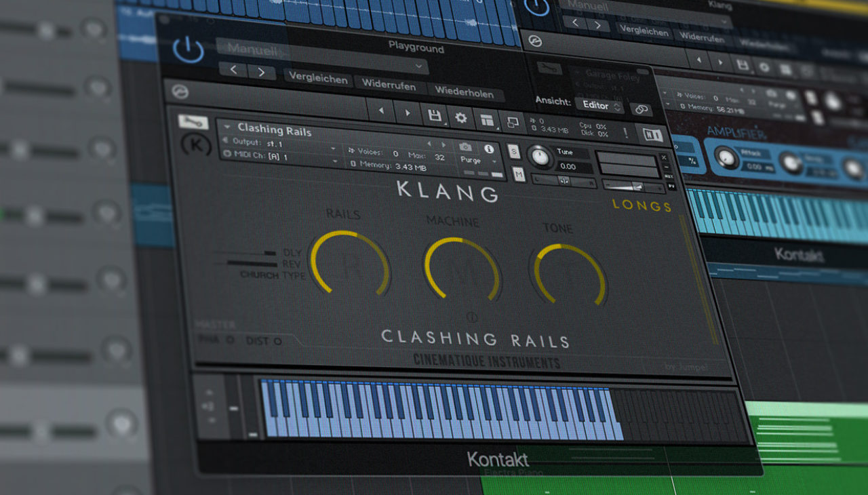Click the Vergleichen button in Playground window
The image size is (868, 495).
(319, 77)
